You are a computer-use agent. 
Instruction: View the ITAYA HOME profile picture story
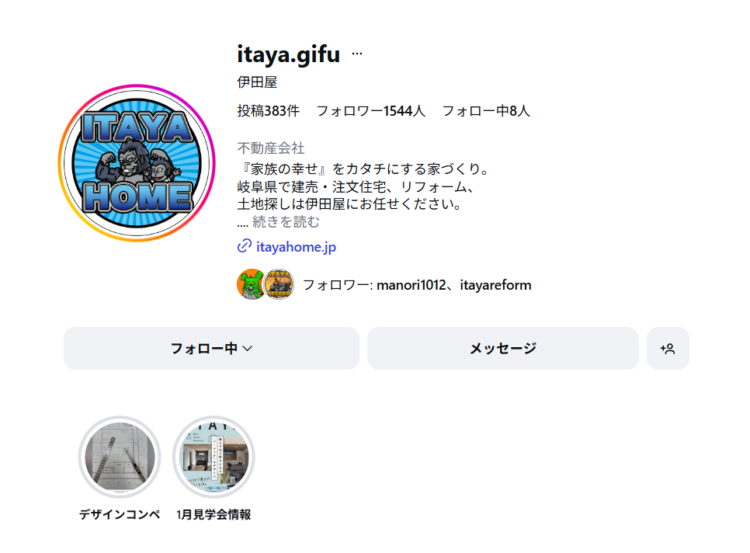137,163
